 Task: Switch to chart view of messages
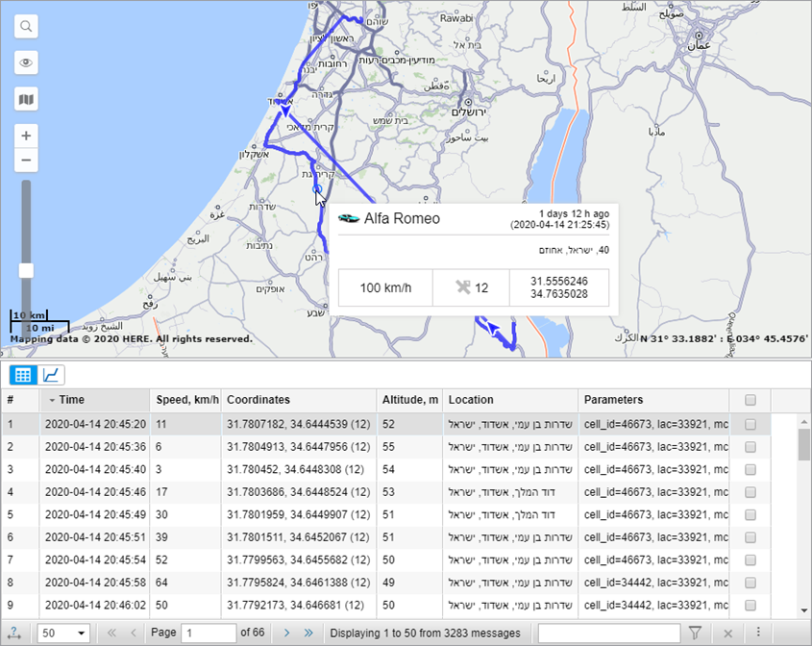click(x=52, y=375)
